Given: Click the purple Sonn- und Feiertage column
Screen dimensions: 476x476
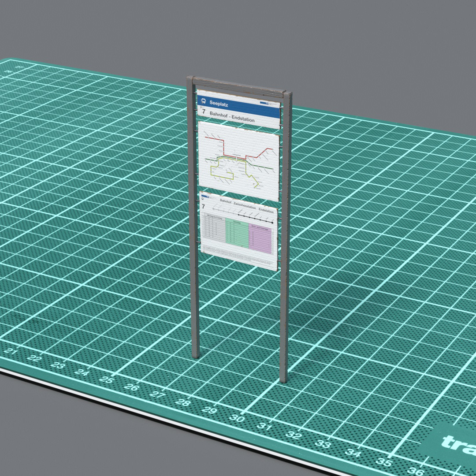Looking at the screenshot, I should click(x=260, y=239).
